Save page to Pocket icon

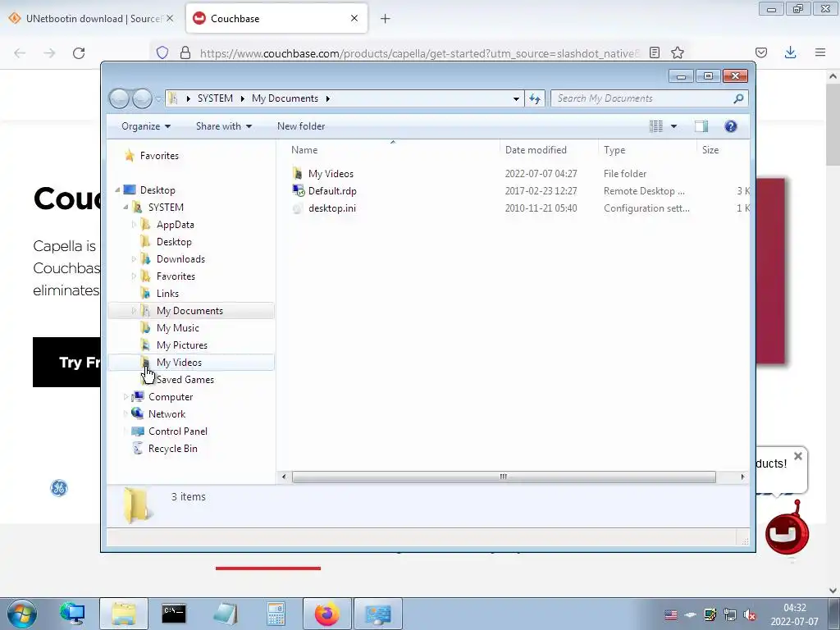(x=760, y=52)
